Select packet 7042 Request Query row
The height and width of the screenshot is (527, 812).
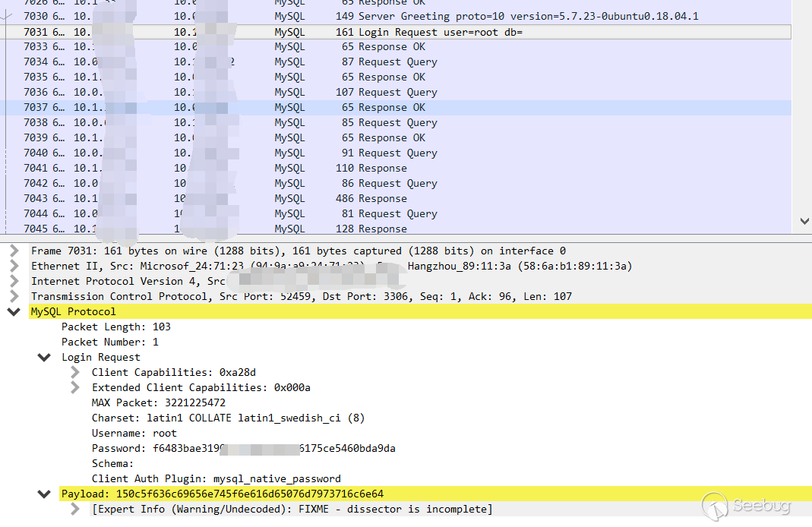pyautogui.click(x=396, y=183)
